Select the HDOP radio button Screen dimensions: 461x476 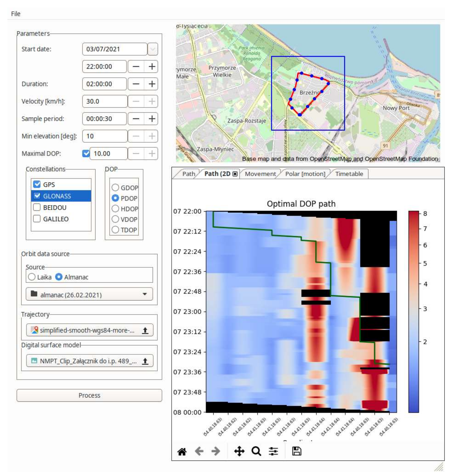click(115, 209)
